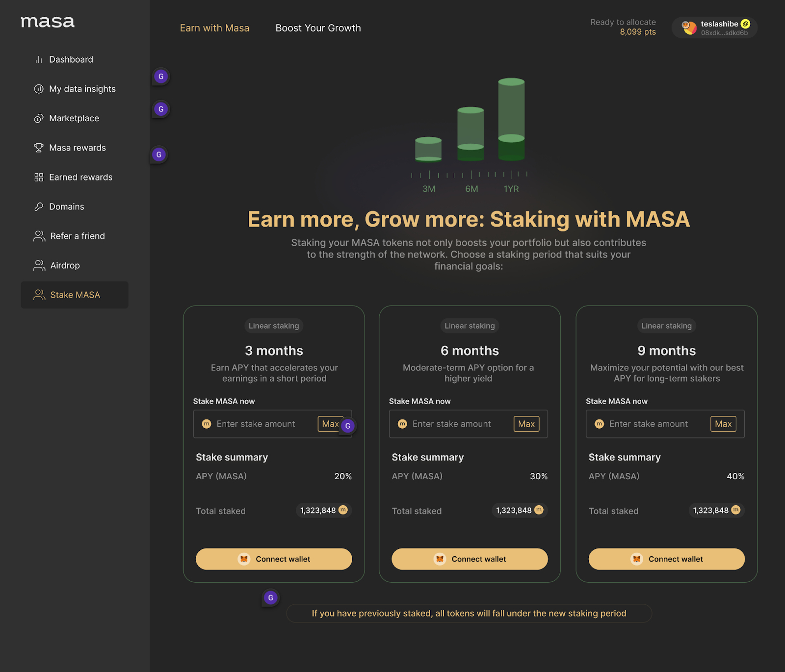
Task: Click the Stake MASA people icon
Action: (39, 295)
